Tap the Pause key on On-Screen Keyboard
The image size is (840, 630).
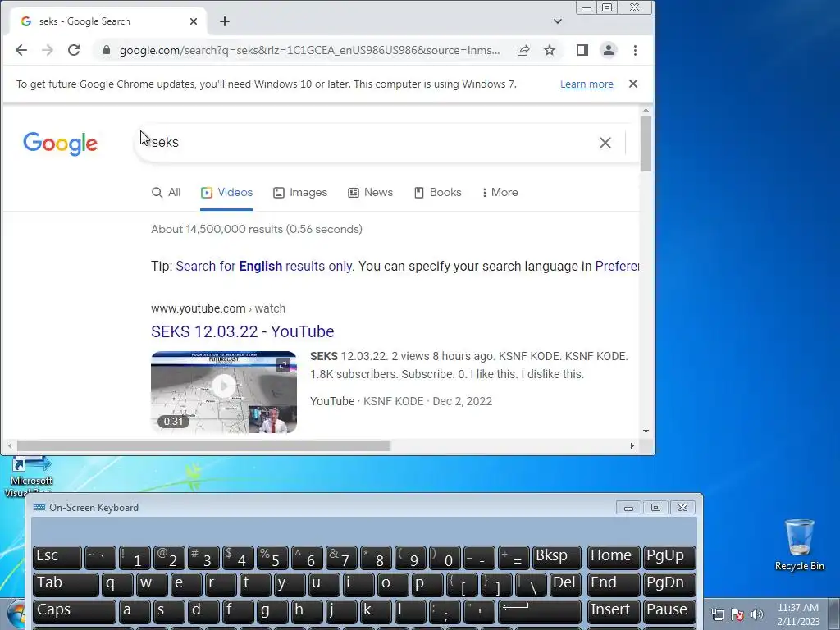(x=669, y=610)
